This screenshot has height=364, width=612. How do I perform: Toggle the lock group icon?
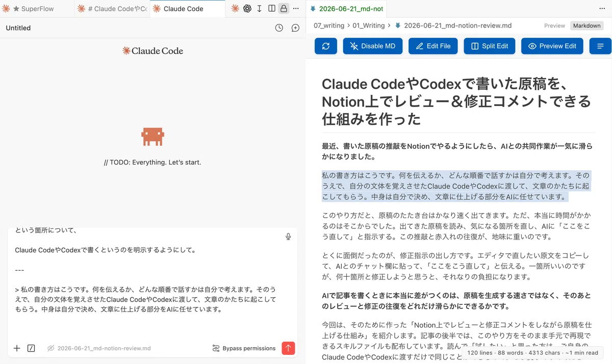coord(284,9)
